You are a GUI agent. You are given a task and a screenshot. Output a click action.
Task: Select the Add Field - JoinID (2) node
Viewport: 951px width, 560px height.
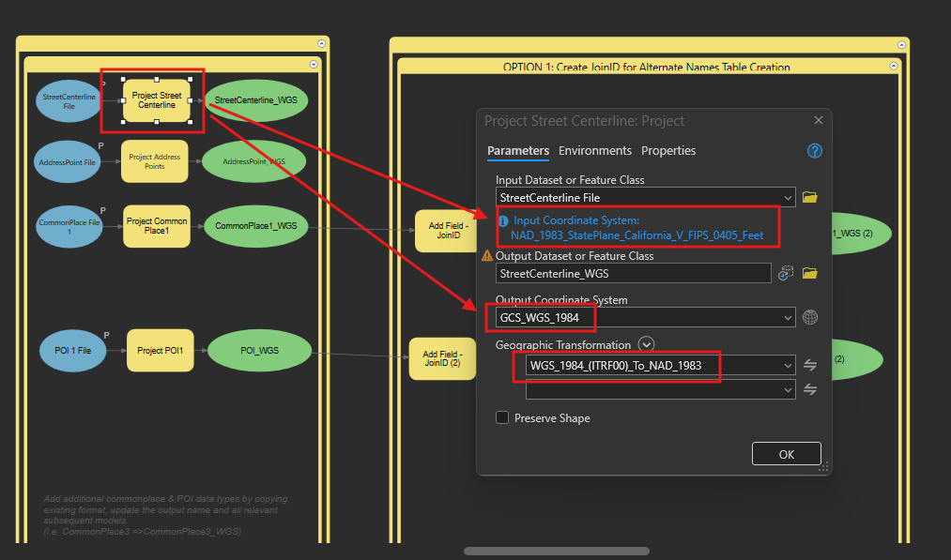tap(442, 358)
